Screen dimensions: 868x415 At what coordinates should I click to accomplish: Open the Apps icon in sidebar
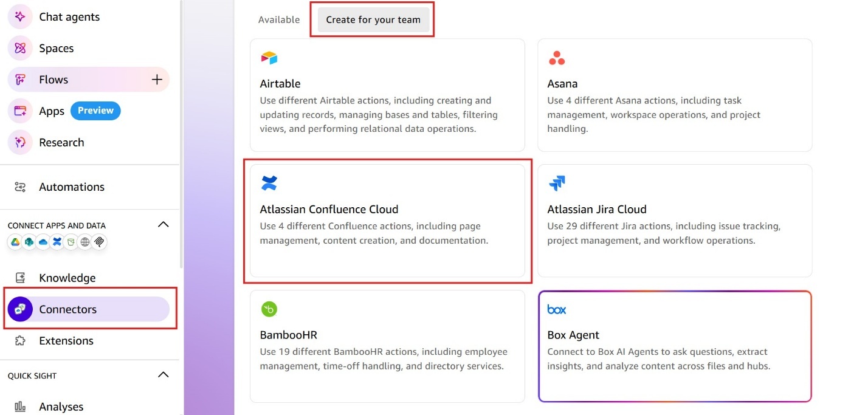[x=20, y=111]
